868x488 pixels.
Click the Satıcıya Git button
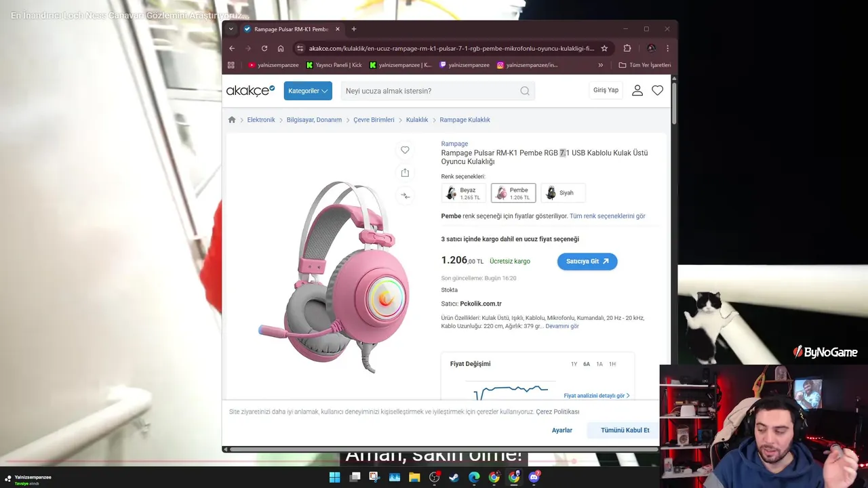coord(587,261)
